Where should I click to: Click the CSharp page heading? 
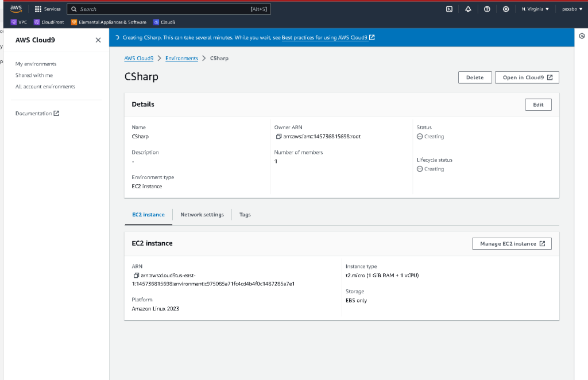coord(141,76)
